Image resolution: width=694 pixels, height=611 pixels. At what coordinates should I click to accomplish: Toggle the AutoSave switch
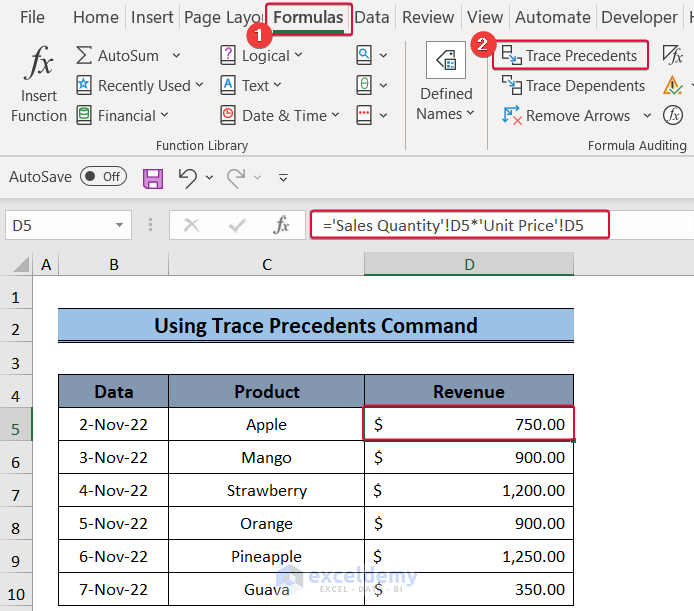(104, 176)
